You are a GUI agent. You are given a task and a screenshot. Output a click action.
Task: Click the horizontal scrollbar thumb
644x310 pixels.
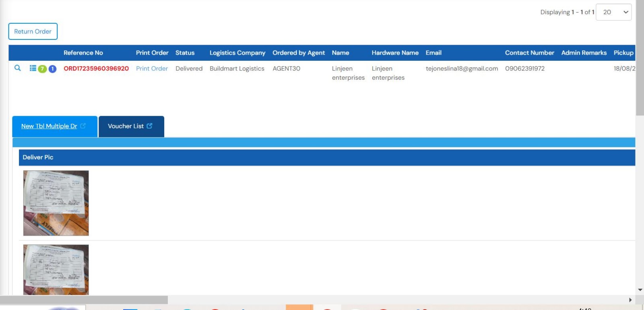click(84, 300)
